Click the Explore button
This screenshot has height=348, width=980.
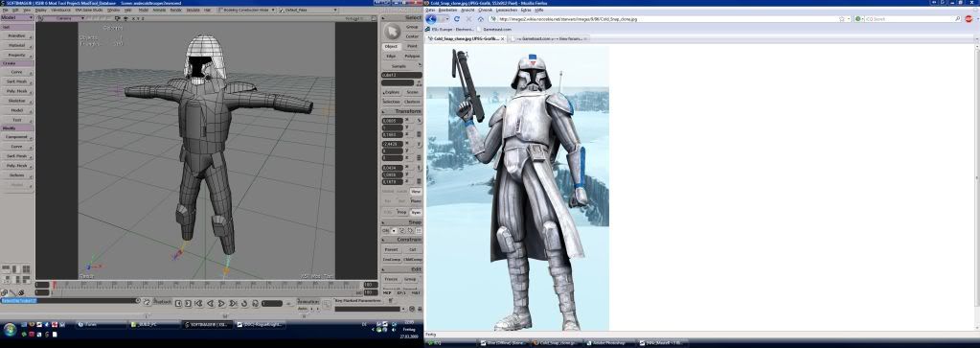coord(391,92)
